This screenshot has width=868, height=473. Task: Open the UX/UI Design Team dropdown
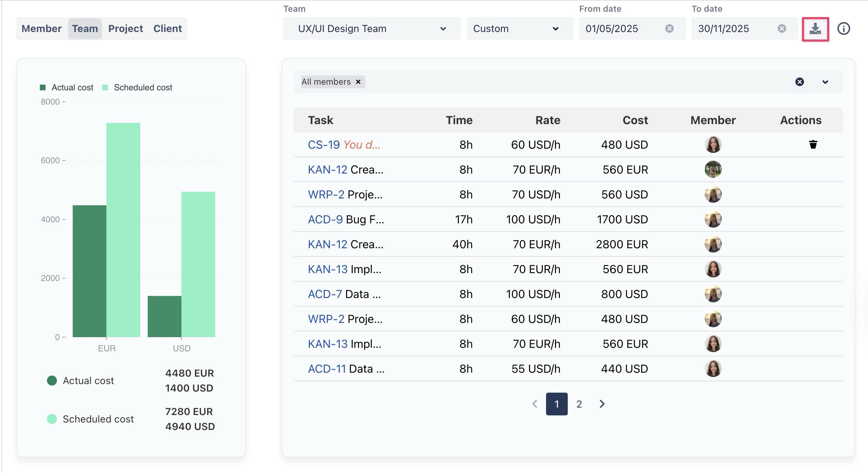372,28
